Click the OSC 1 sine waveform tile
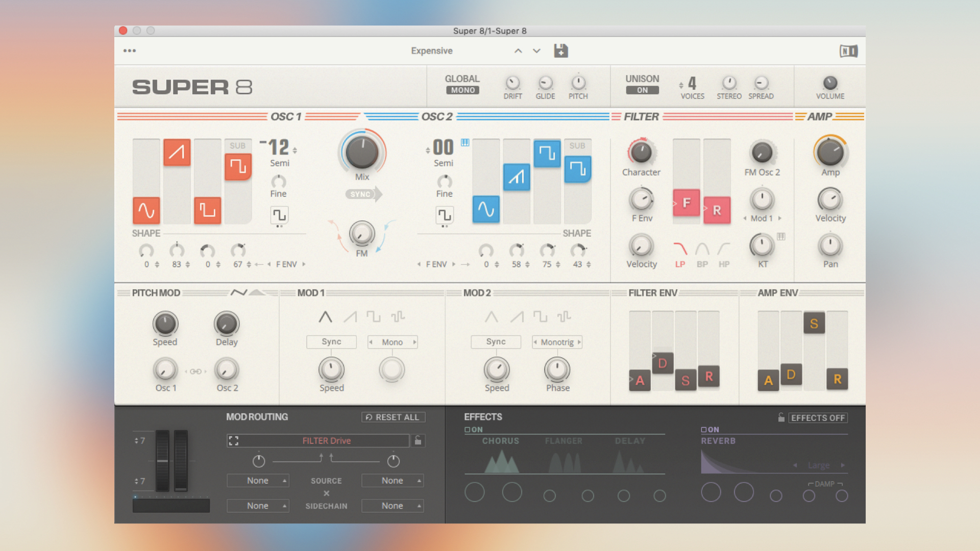 tap(146, 210)
